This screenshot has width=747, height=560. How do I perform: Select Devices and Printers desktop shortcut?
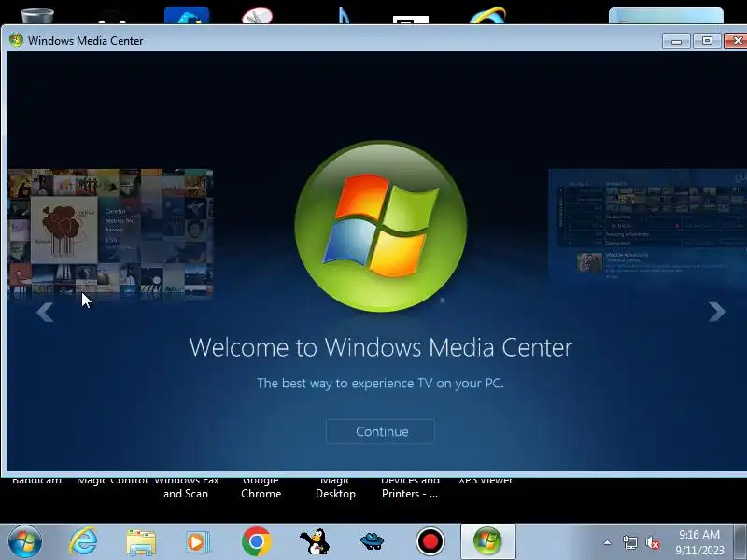pos(410,487)
